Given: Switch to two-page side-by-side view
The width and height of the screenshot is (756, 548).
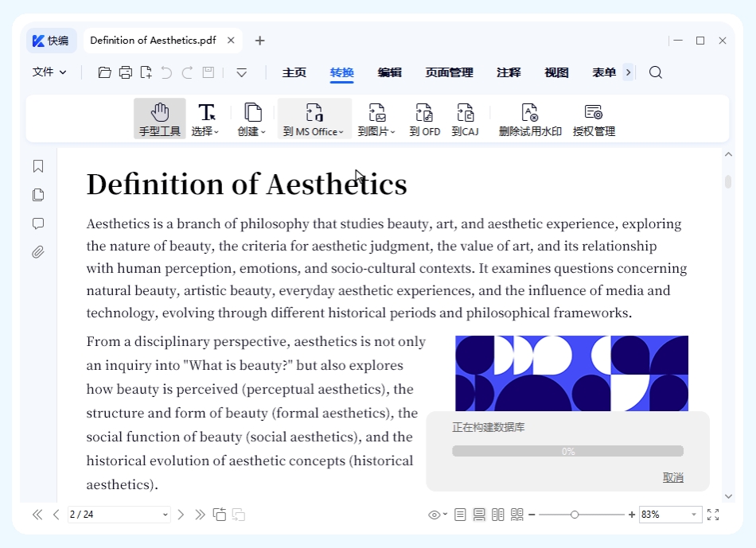Looking at the screenshot, I should (498, 515).
